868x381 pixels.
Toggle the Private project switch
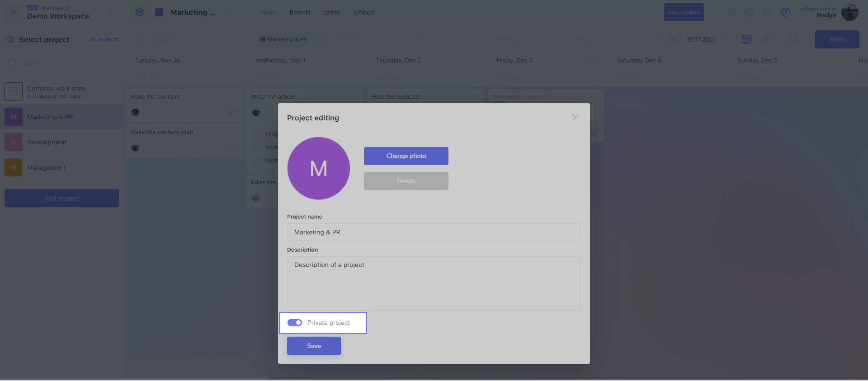click(295, 323)
